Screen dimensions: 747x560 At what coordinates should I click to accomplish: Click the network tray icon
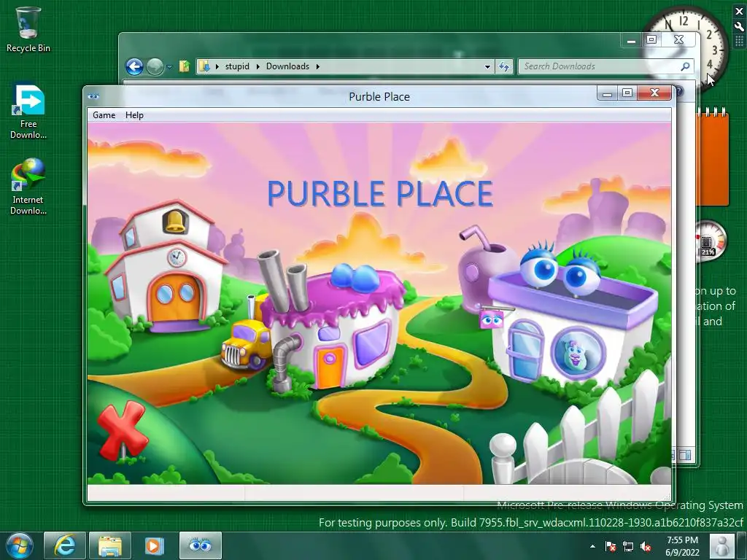point(628,547)
